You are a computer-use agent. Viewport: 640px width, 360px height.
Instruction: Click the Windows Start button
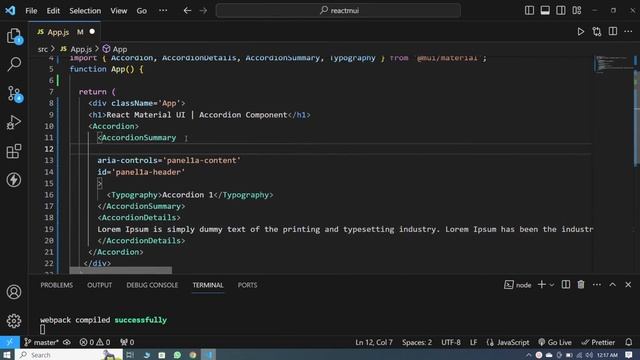[7, 355]
